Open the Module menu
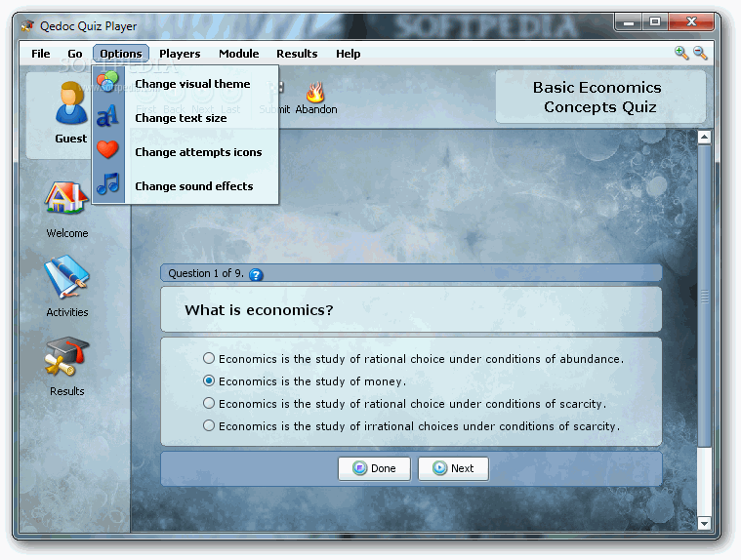This screenshot has width=741, height=560. click(x=238, y=54)
